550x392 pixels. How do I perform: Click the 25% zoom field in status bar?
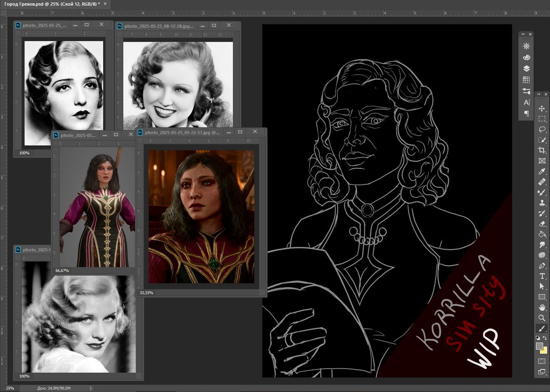point(10,388)
